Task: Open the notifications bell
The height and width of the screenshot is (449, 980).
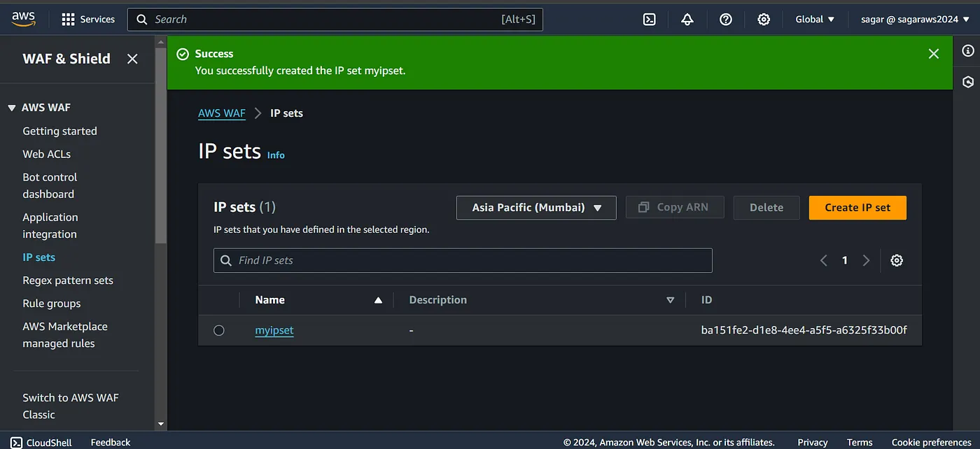Action: tap(687, 20)
